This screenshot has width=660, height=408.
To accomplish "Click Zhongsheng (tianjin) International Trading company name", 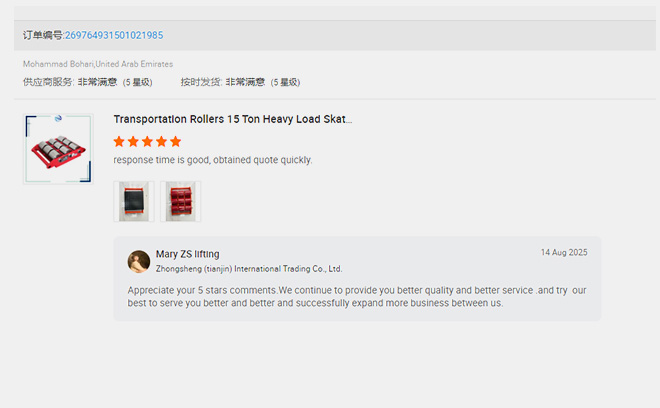I will [248, 269].
